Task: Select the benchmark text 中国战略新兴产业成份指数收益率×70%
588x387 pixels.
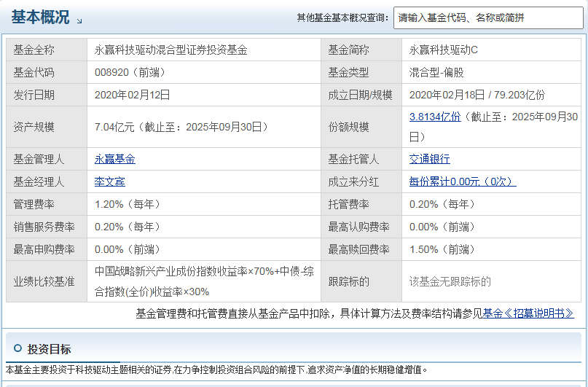Action: (184, 271)
